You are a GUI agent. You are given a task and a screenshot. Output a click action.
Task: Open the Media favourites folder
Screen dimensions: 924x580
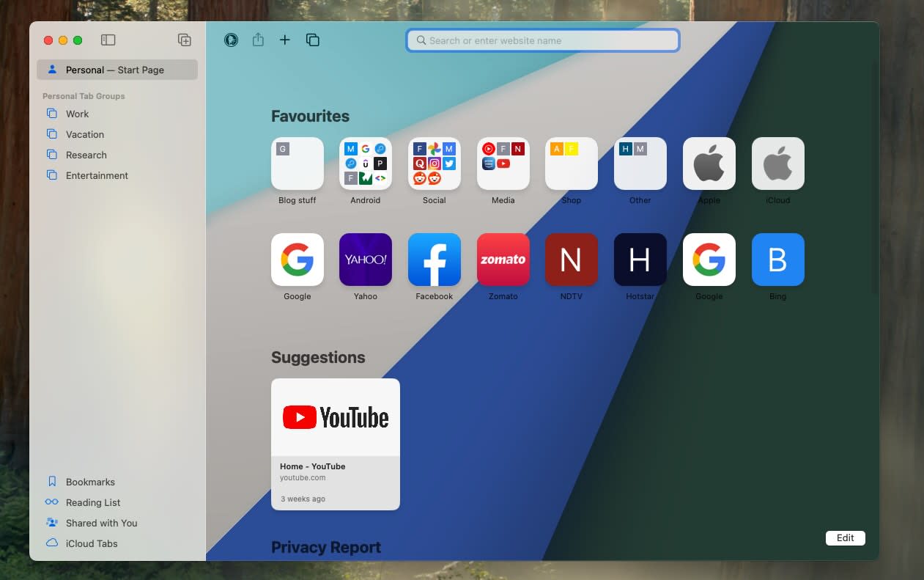pyautogui.click(x=503, y=164)
